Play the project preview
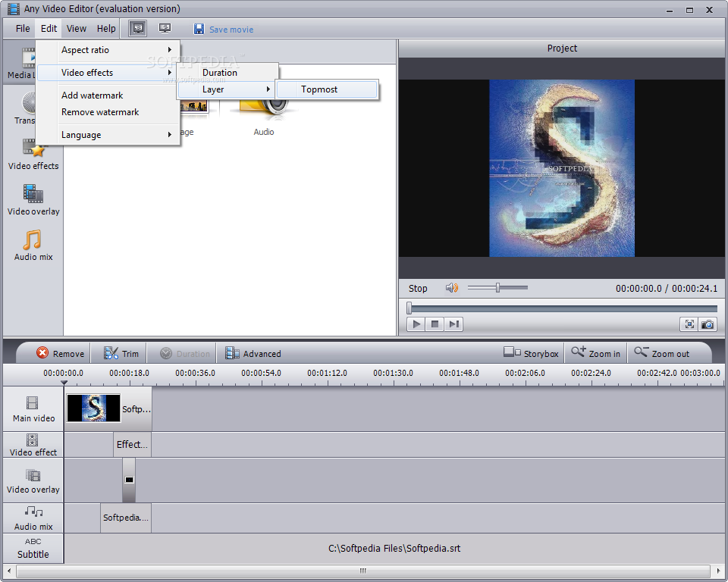Screen dimensions: 728x582 (416, 324)
